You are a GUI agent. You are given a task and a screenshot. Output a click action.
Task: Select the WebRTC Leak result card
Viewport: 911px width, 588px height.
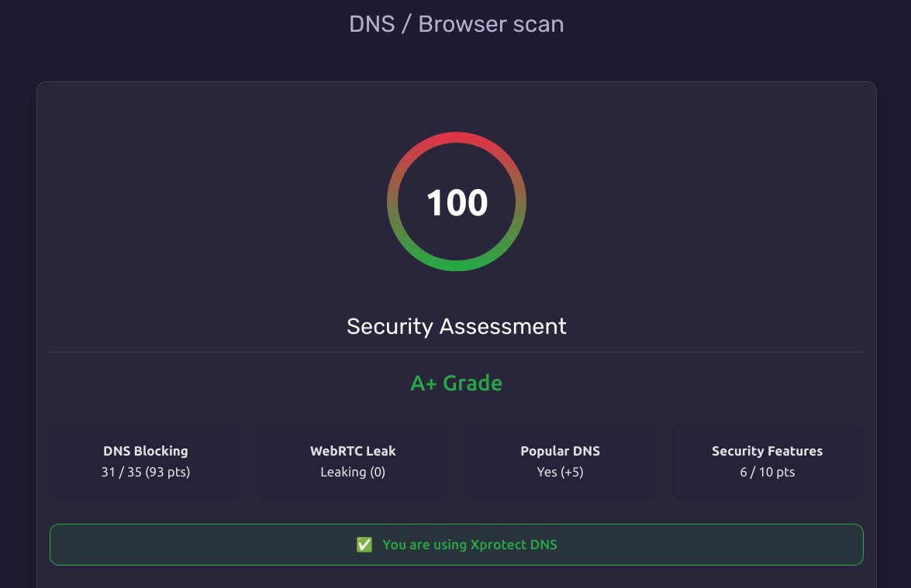coord(353,462)
